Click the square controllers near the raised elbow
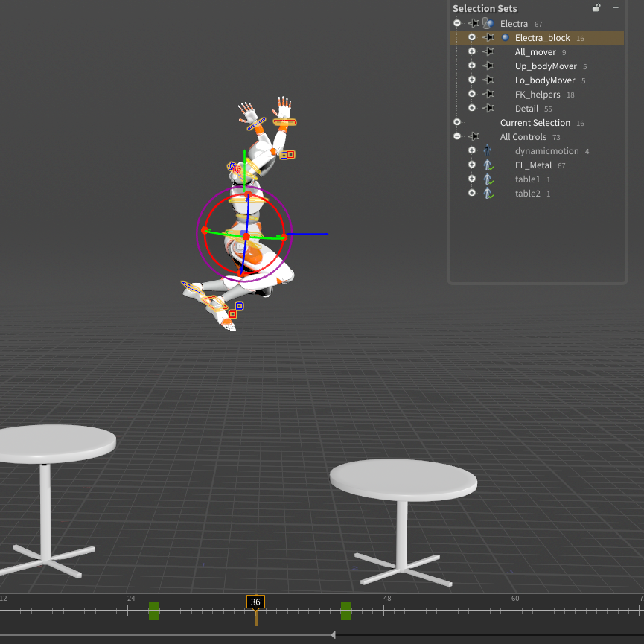The height and width of the screenshot is (644, 644). coord(287,155)
